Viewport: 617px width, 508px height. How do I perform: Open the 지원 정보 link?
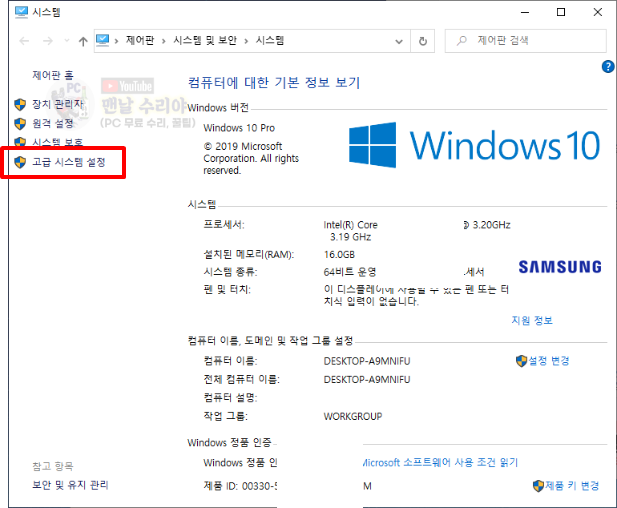coord(532,320)
